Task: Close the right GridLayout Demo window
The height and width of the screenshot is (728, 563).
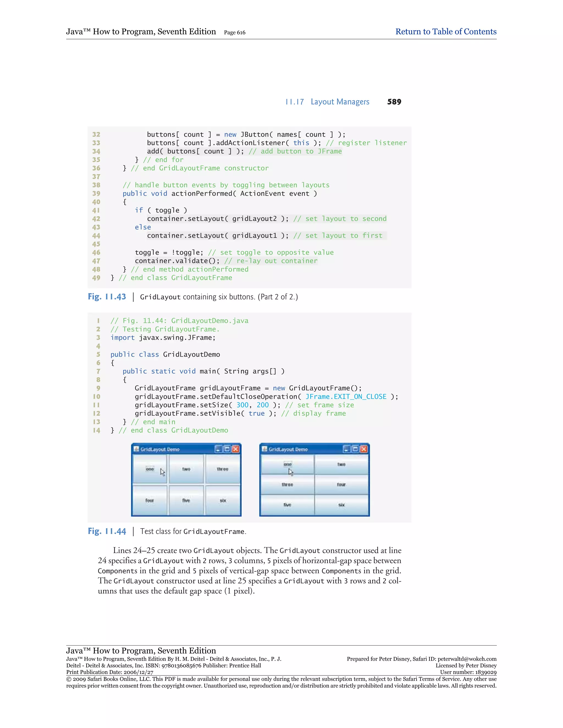Action: 364,449
